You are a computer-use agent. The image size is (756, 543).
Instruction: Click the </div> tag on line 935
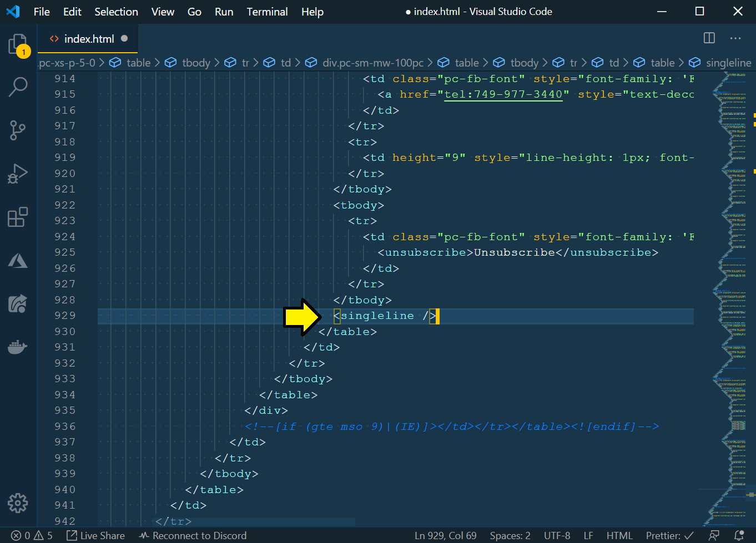pos(266,410)
